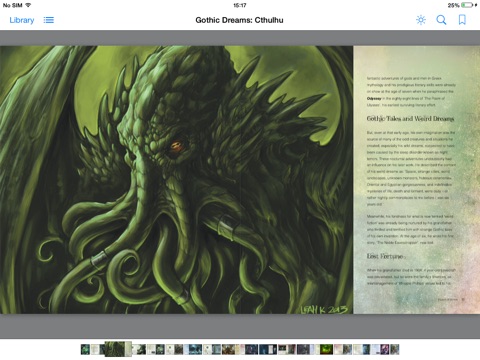
Task: Open the table of contents list icon
Action: click(x=49, y=20)
